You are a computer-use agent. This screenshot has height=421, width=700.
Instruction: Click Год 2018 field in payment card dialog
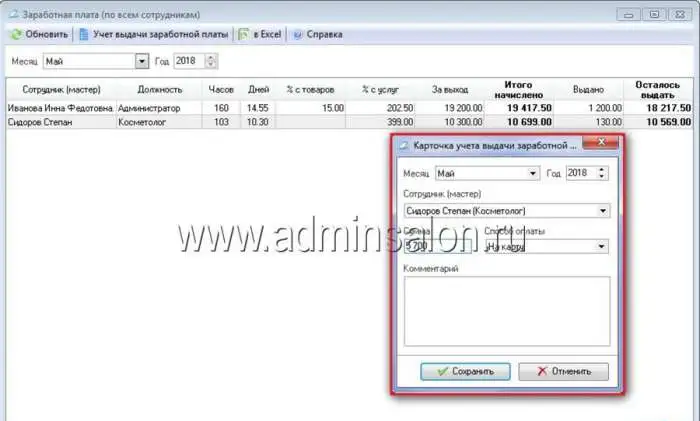pyautogui.click(x=581, y=173)
